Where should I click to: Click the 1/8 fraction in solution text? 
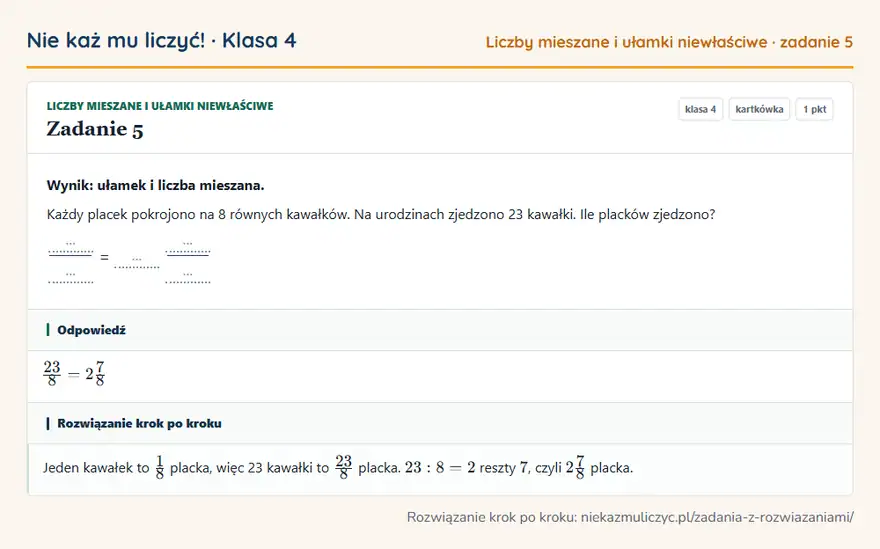coord(160,468)
